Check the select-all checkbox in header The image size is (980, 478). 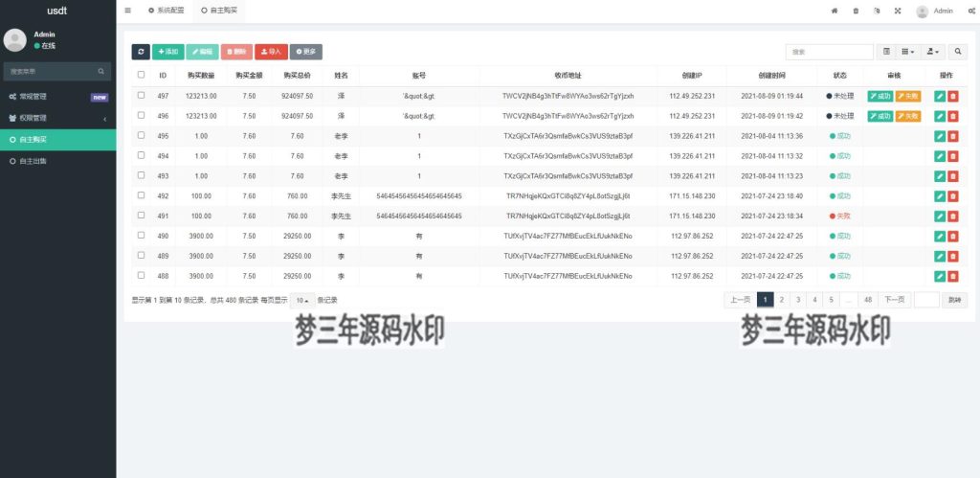coord(142,75)
